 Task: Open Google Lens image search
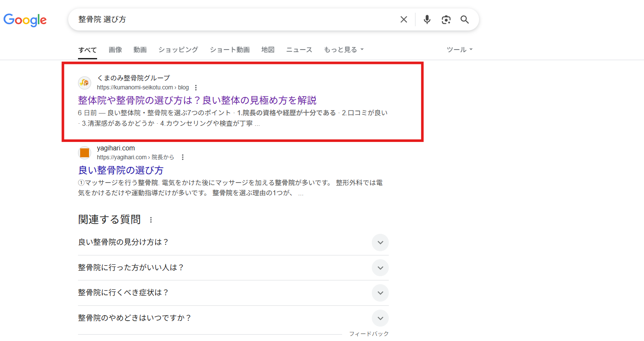446,19
